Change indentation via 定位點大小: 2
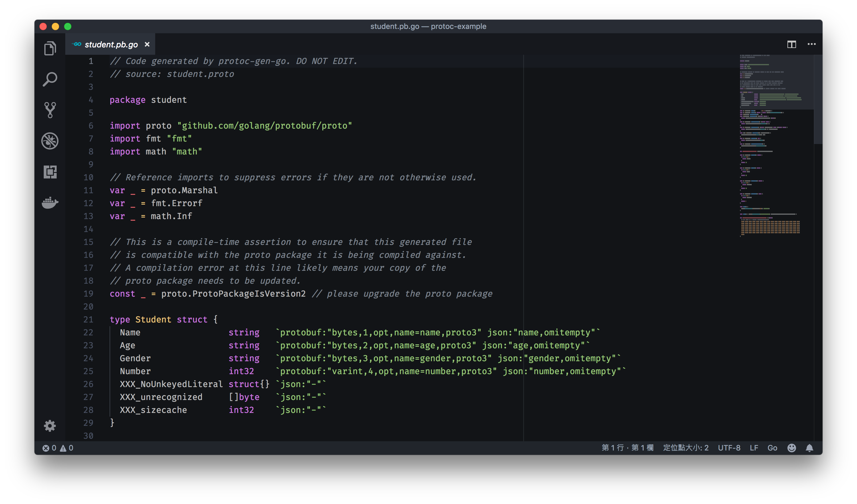 click(686, 448)
